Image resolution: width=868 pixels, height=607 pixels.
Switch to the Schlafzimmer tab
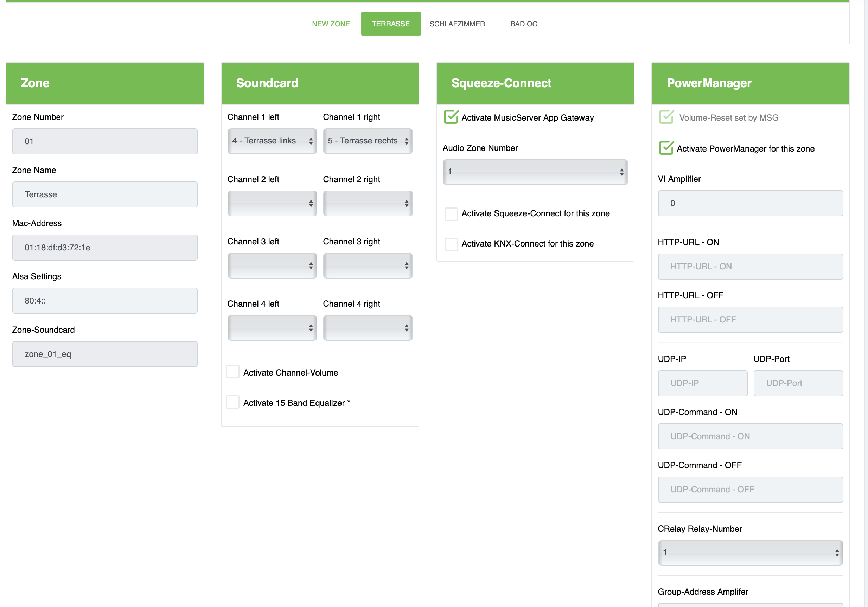[457, 24]
